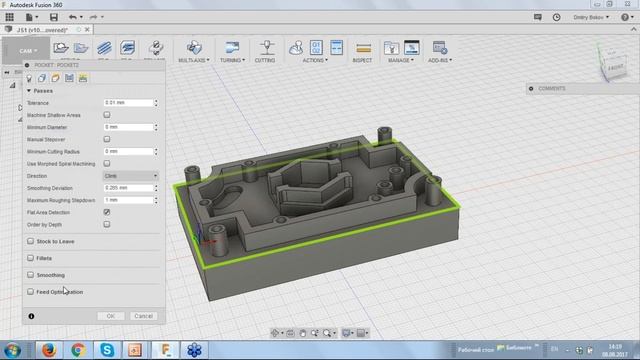Click the Front face of the ViewCube
Viewport: 640px width, 360px height.
(615, 67)
